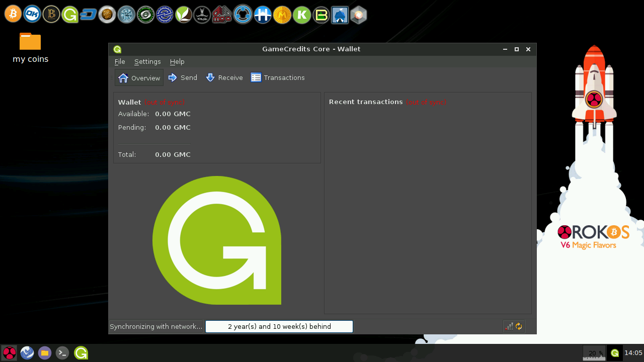Click Recent transactions out-of-sync warning

(426, 102)
